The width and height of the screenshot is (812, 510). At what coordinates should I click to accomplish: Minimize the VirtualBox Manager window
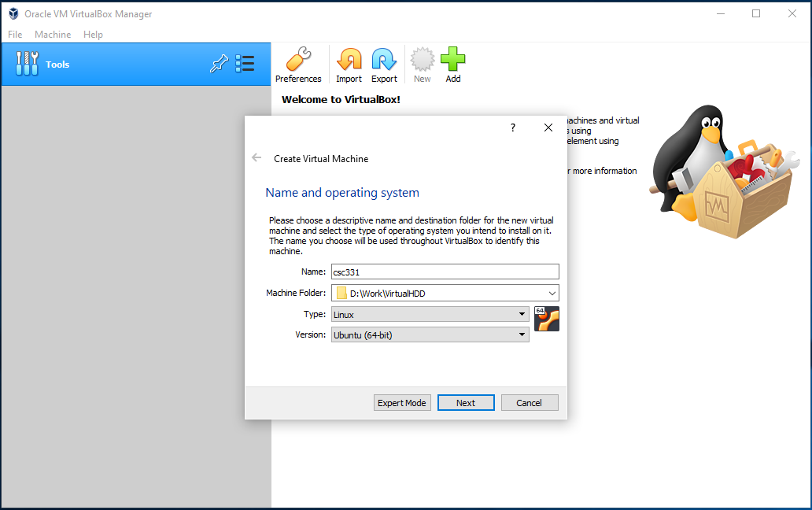coord(721,14)
